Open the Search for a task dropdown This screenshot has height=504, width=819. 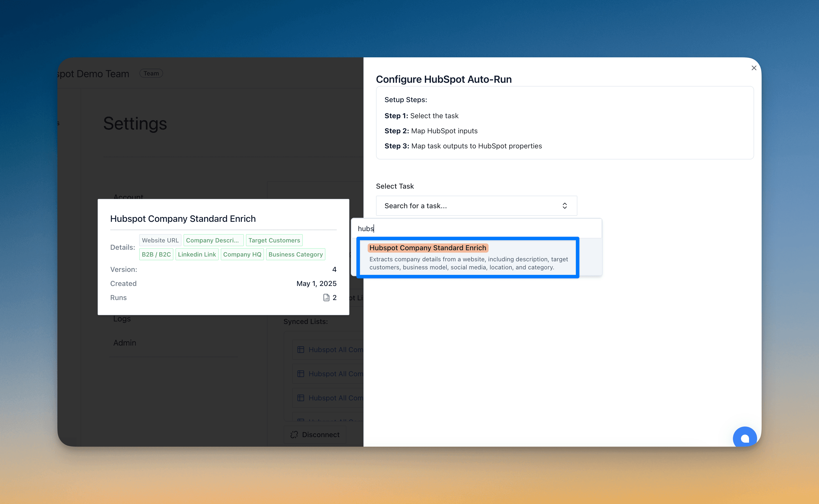pos(476,205)
